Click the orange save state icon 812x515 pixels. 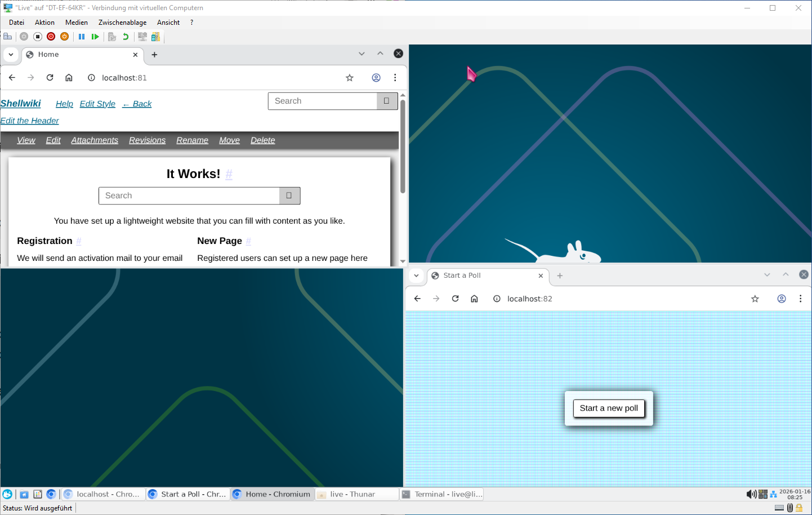coord(65,37)
